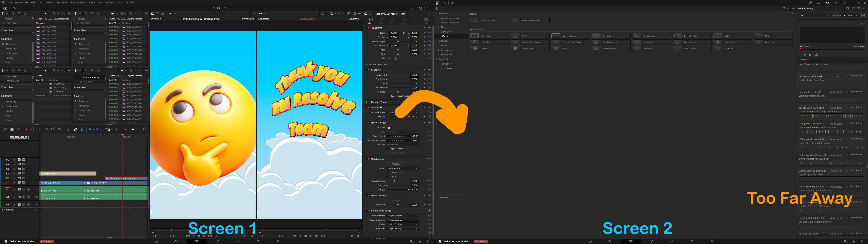
Task: Solo audio track A2 with S
Action: pos(24,197)
